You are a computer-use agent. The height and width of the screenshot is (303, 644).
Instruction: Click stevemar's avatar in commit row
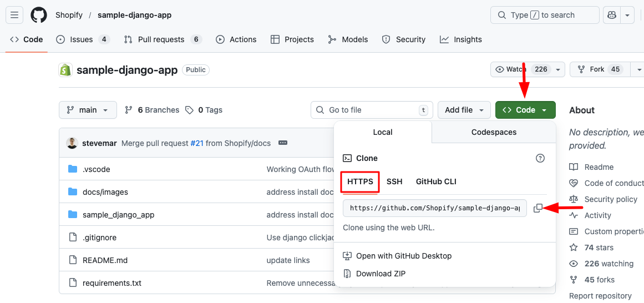tap(72, 143)
